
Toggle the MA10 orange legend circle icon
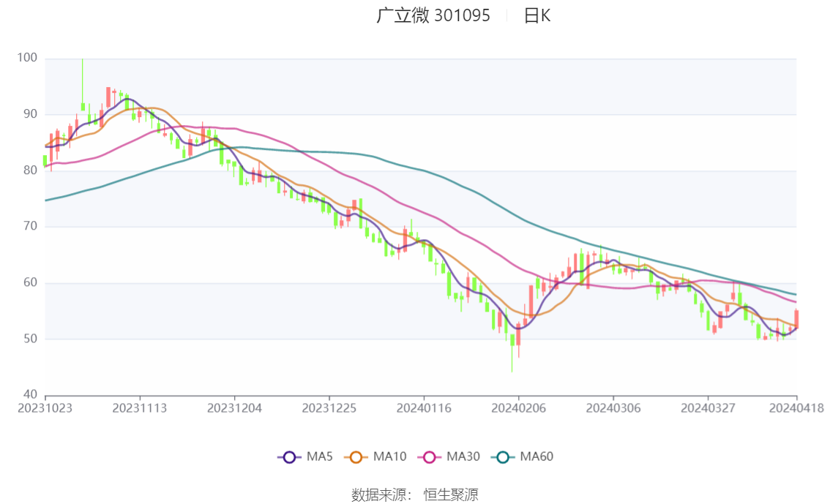coord(356,457)
